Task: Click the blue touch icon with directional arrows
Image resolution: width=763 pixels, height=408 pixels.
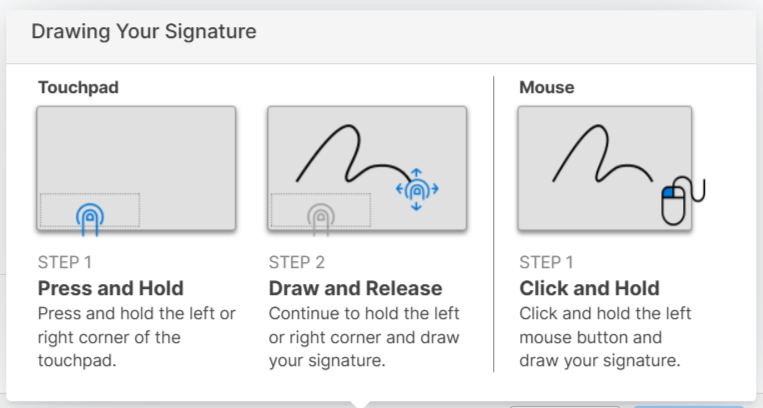Action: tap(417, 189)
